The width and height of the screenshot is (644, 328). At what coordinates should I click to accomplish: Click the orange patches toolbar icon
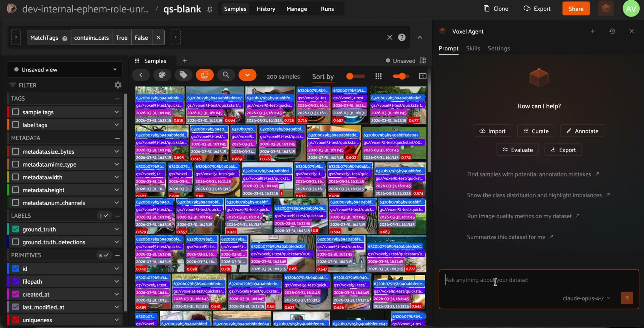point(205,75)
